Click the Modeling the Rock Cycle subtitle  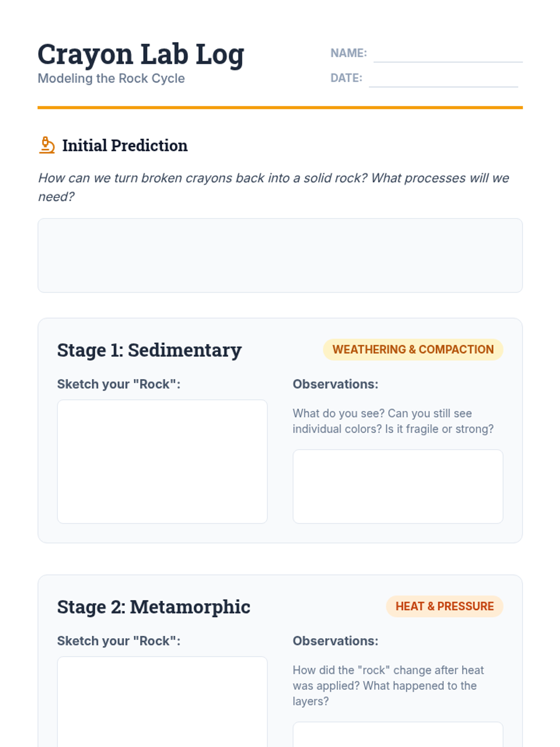[111, 78]
